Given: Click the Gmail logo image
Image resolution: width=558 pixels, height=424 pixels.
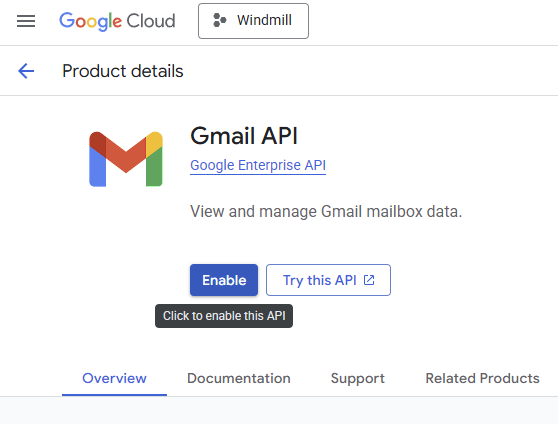Looking at the screenshot, I should (126, 159).
